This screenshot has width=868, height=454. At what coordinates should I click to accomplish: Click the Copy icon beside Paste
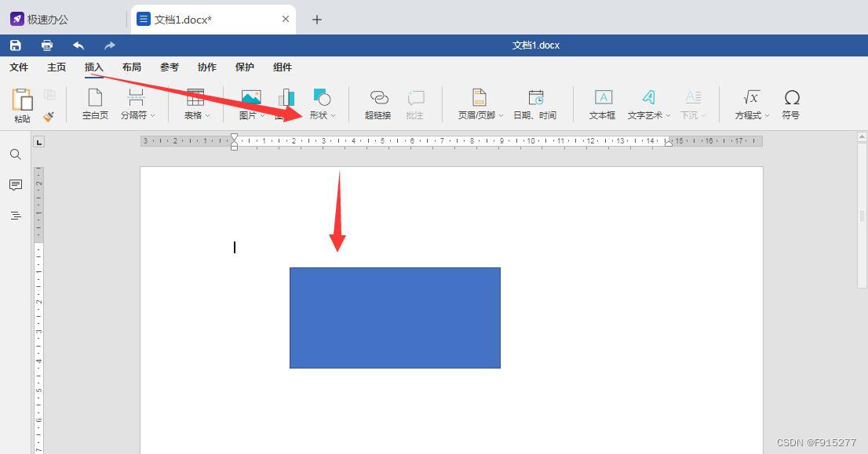coord(49,95)
